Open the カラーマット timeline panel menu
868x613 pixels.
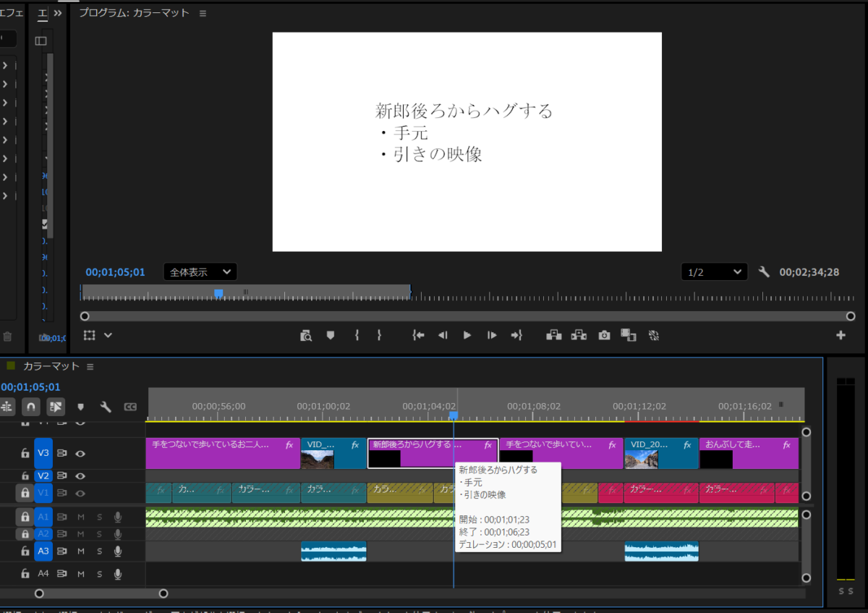pyautogui.click(x=90, y=367)
